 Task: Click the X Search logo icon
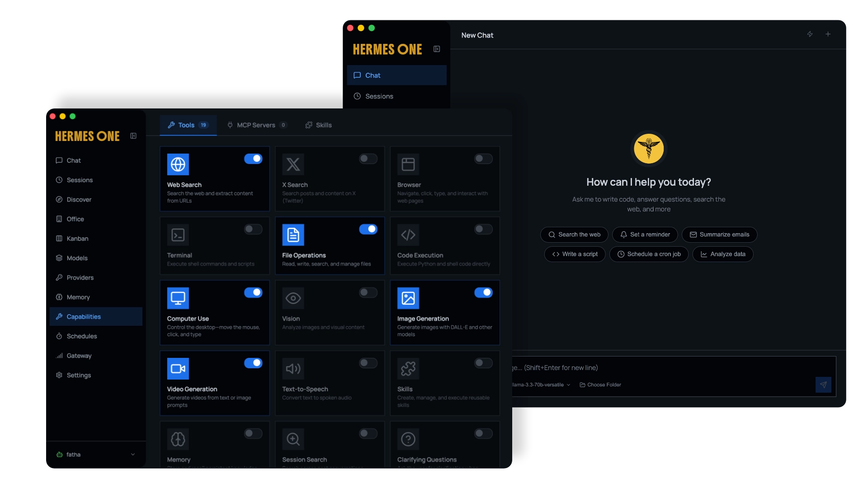point(293,164)
